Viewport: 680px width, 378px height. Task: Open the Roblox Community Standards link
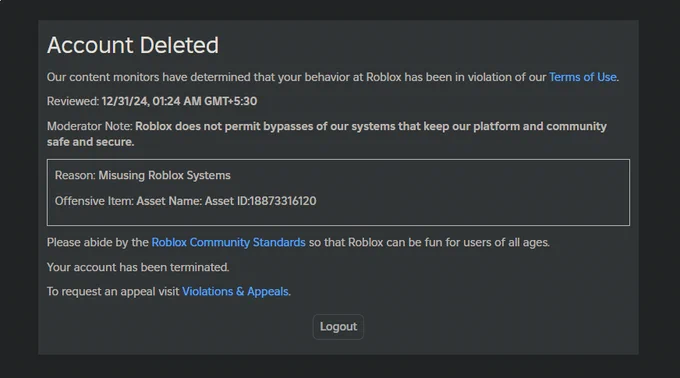pyautogui.click(x=229, y=242)
